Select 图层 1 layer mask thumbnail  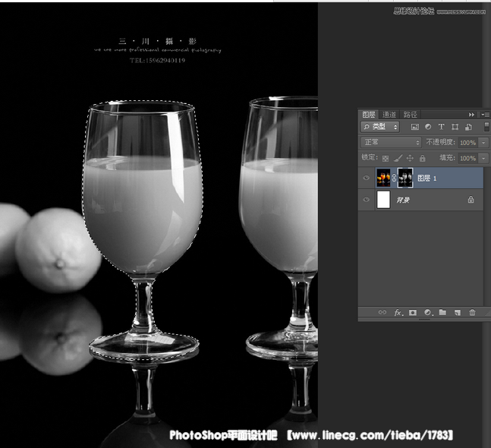coord(405,178)
